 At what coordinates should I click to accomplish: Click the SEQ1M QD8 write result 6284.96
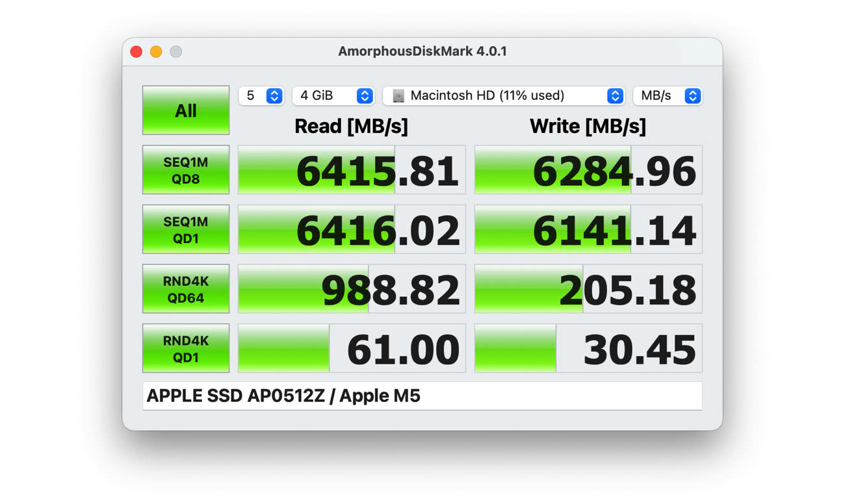(x=588, y=170)
